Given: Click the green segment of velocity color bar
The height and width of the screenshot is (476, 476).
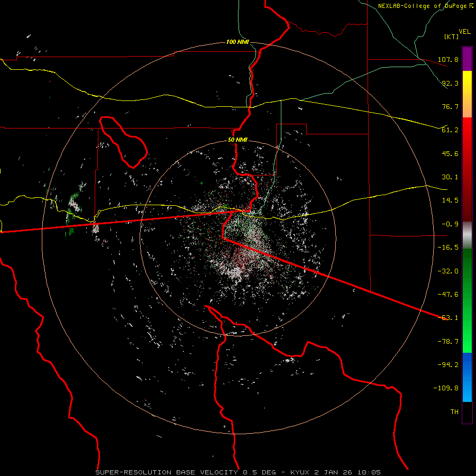Looking at the screenshot, I should point(467,300).
